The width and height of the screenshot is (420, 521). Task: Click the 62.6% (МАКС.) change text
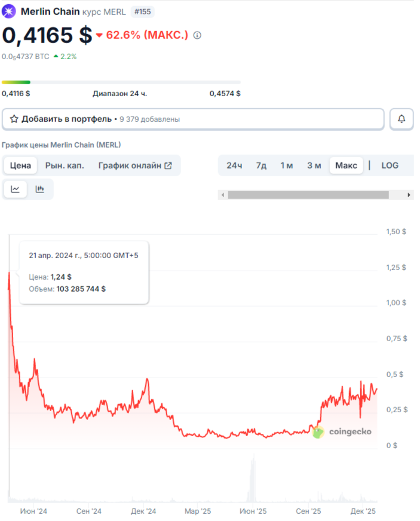point(147,35)
